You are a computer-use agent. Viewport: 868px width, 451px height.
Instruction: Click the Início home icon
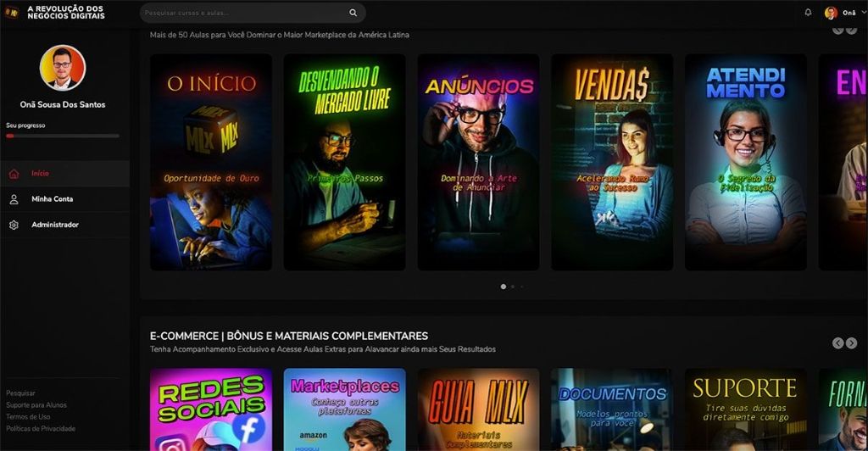click(x=14, y=174)
